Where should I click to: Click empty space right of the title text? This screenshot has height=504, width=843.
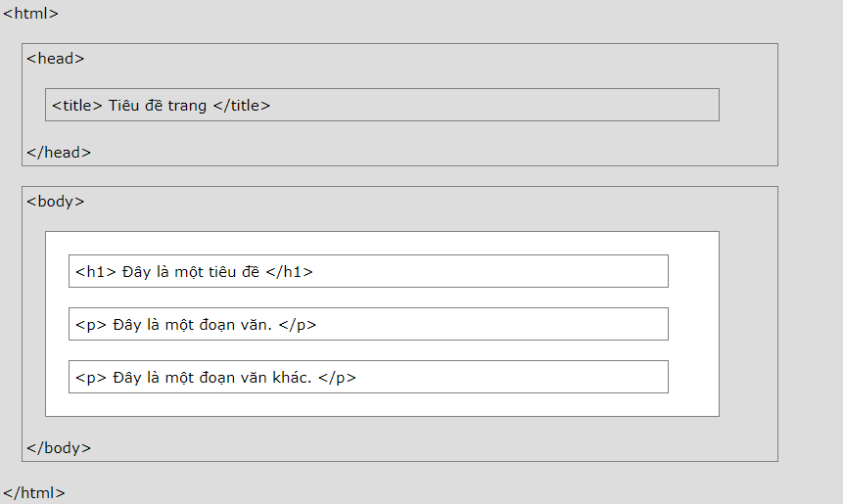[490, 106]
